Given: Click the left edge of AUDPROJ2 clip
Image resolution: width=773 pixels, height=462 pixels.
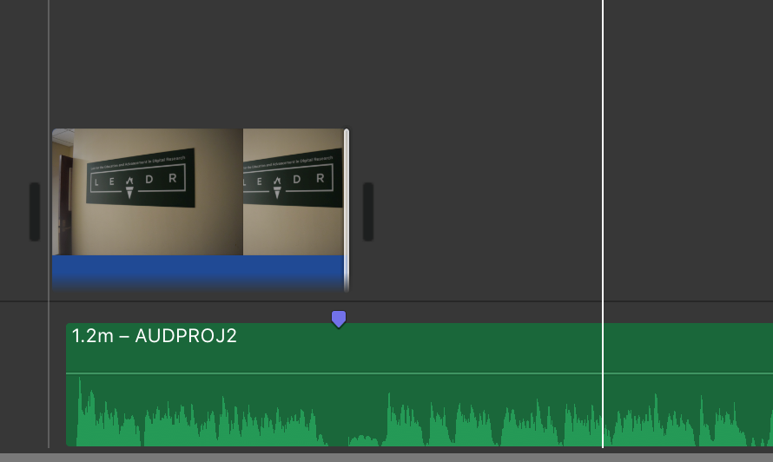Looking at the screenshot, I should pyautogui.click(x=68, y=385).
